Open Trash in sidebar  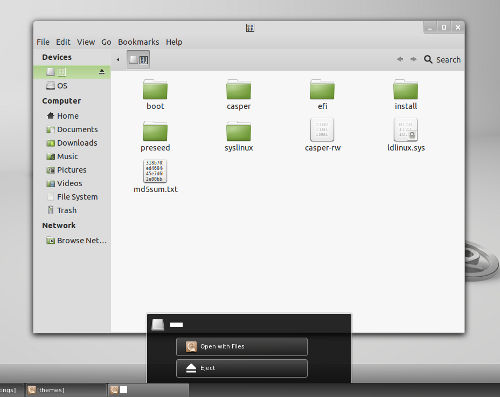(72, 210)
